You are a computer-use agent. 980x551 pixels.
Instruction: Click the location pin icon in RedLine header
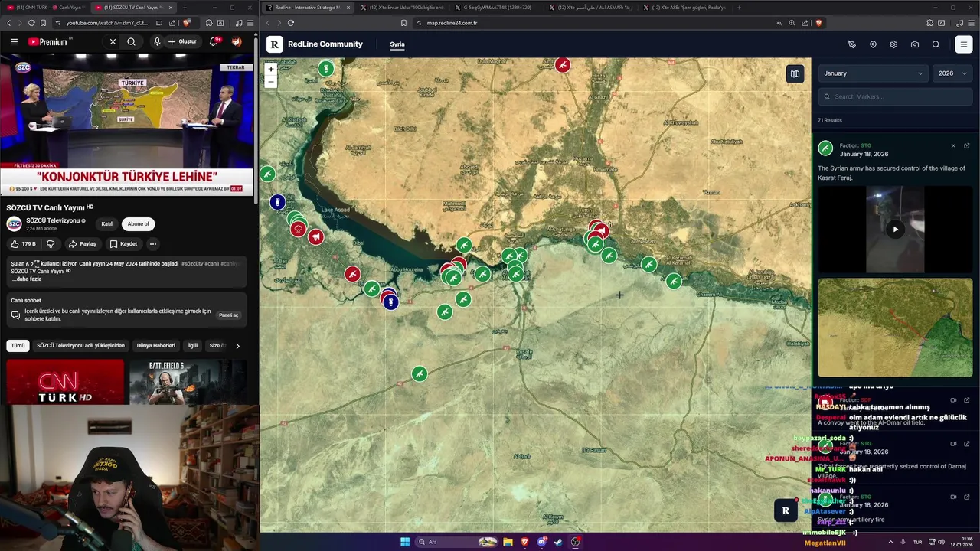pyautogui.click(x=873, y=44)
